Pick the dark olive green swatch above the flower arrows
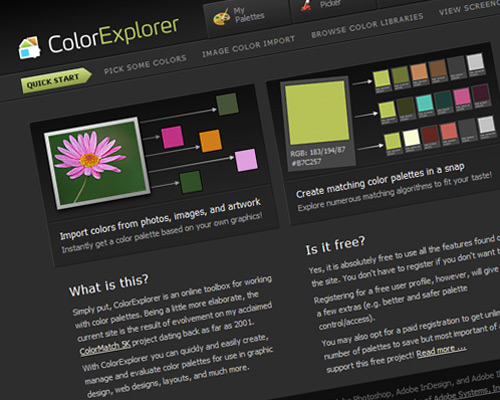The image size is (500, 400). click(227, 104)
